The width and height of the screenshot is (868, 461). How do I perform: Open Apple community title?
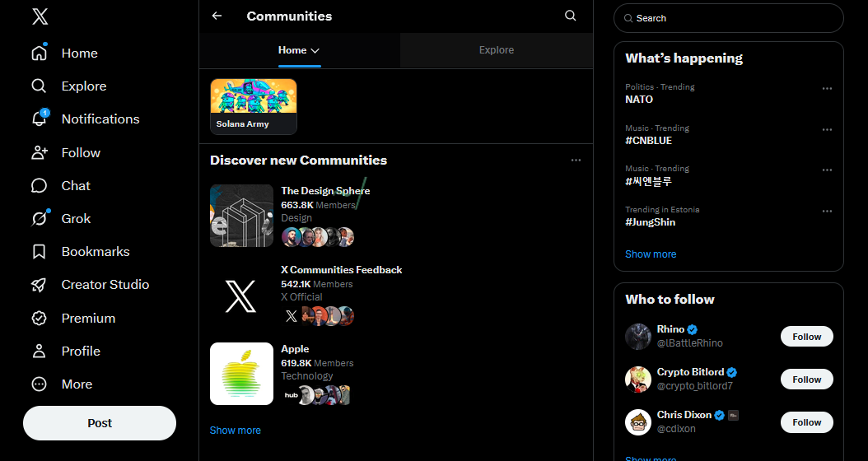click(x=295, y=349)
